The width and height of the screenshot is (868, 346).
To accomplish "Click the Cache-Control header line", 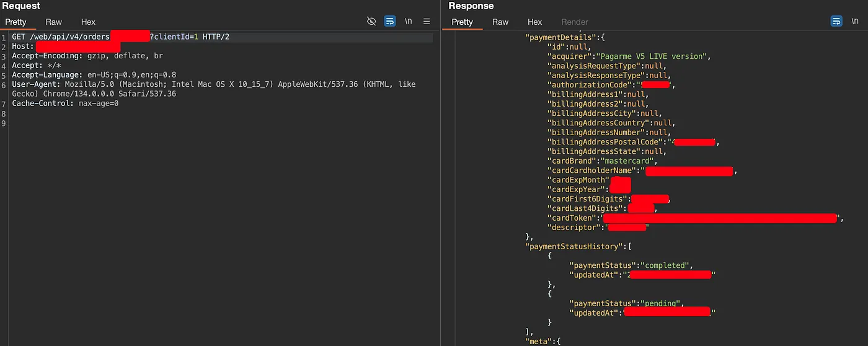I will point(65,103).
